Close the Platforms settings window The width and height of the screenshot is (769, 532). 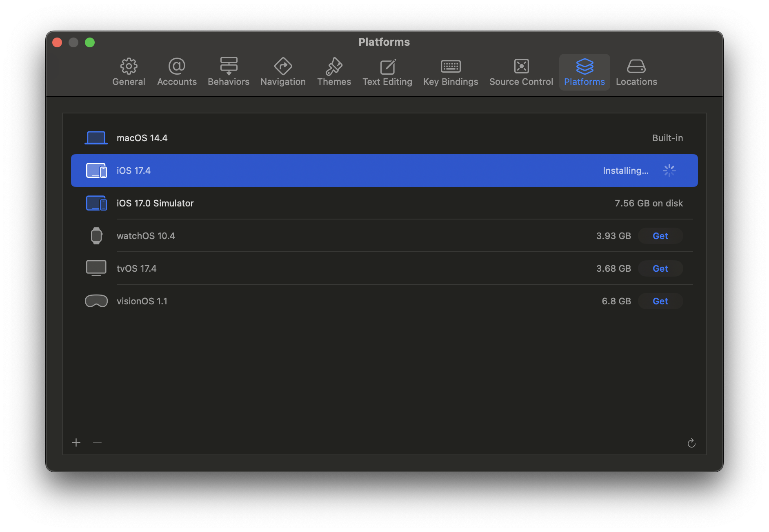tap(57, 42)
